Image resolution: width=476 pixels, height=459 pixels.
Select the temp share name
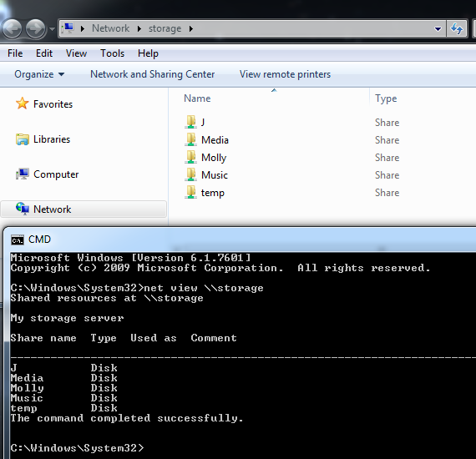212,193
